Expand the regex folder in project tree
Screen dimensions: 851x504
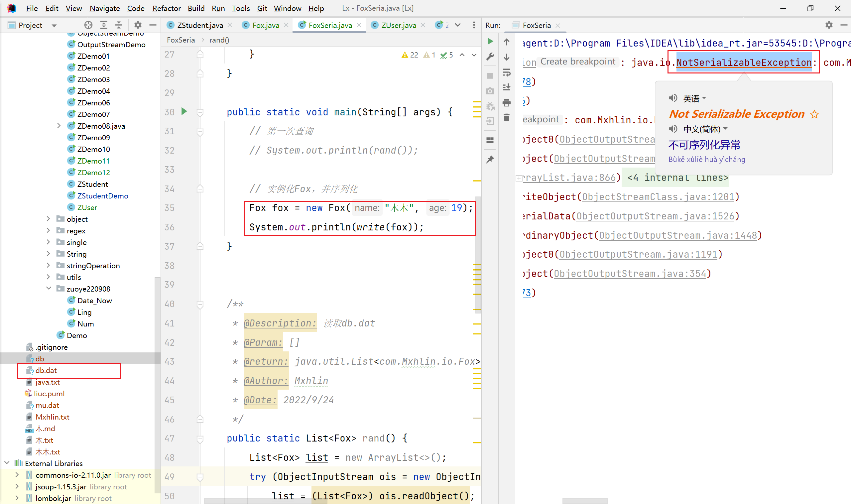tap(49, 231)
